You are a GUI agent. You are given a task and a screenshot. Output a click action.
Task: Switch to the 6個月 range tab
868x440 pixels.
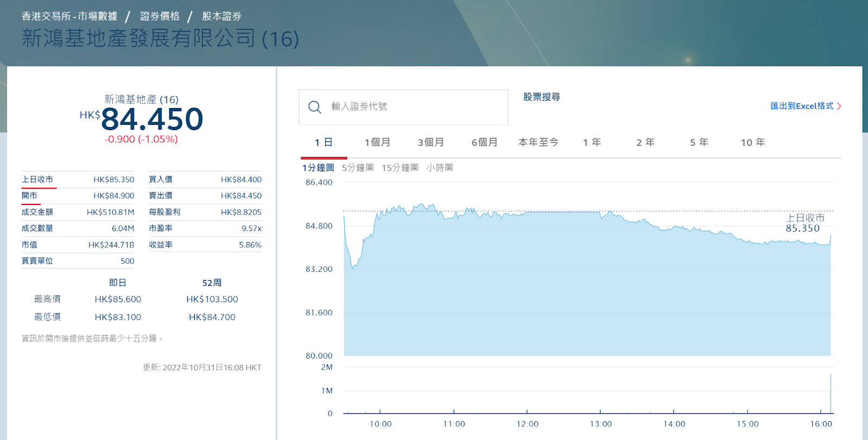point(484,142)
